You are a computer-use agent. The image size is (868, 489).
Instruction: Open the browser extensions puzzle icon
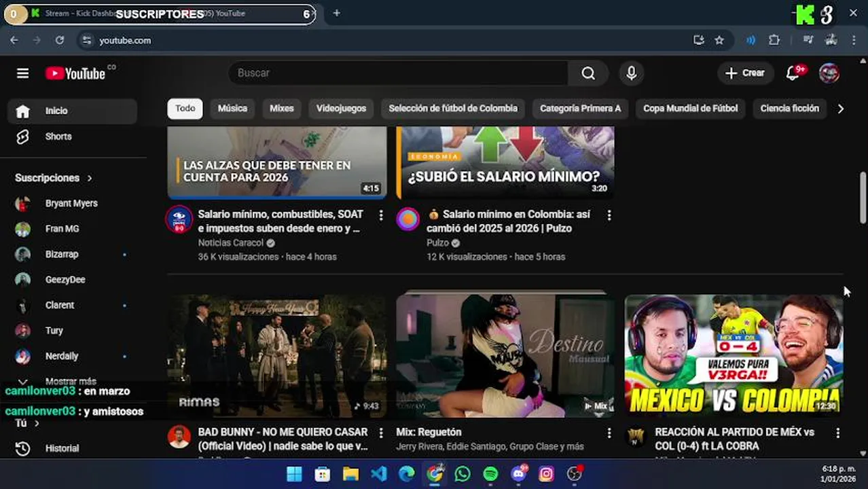(774, 40)
